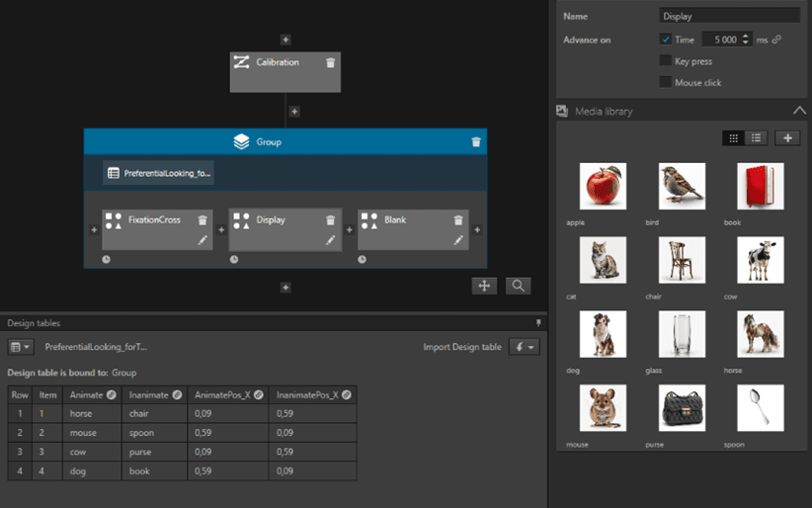The height and width of the screenshot is (508, 812).
Task: Delete the FixationCross element trash icon
Action: 203,220
